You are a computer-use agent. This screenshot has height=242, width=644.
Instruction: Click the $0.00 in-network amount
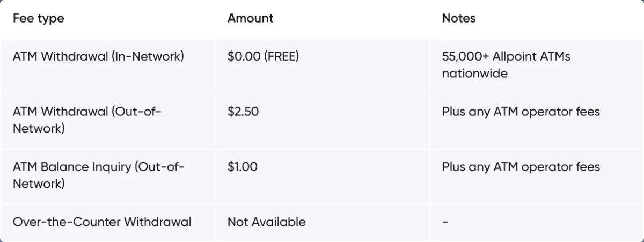point(245,56)
